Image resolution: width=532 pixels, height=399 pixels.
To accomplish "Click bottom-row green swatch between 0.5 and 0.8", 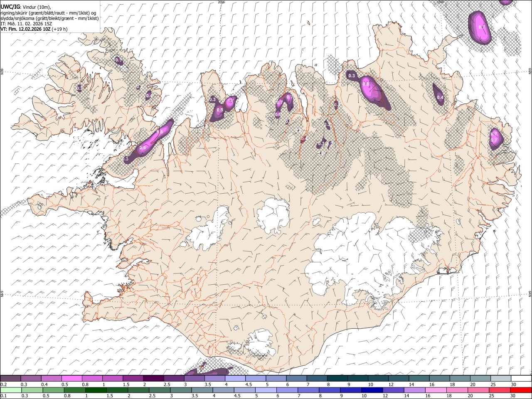I will coord(54,390).
